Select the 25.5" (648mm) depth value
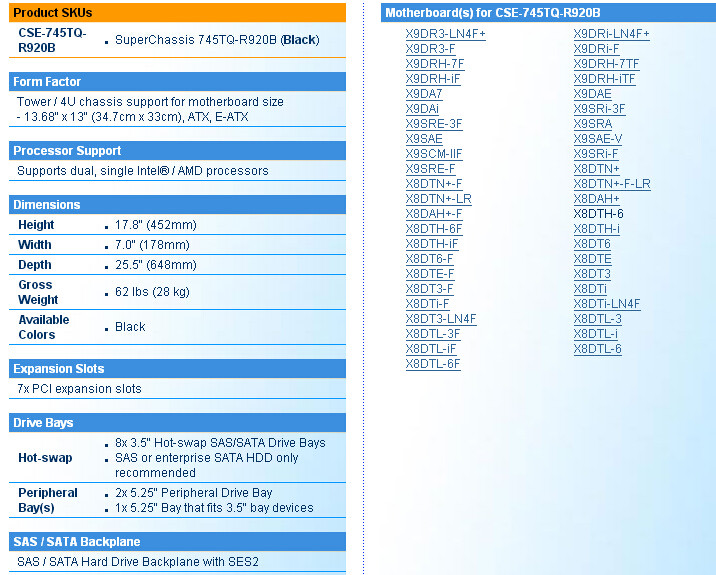This screenshot has height=575, width=716. (x=156, y=265)
